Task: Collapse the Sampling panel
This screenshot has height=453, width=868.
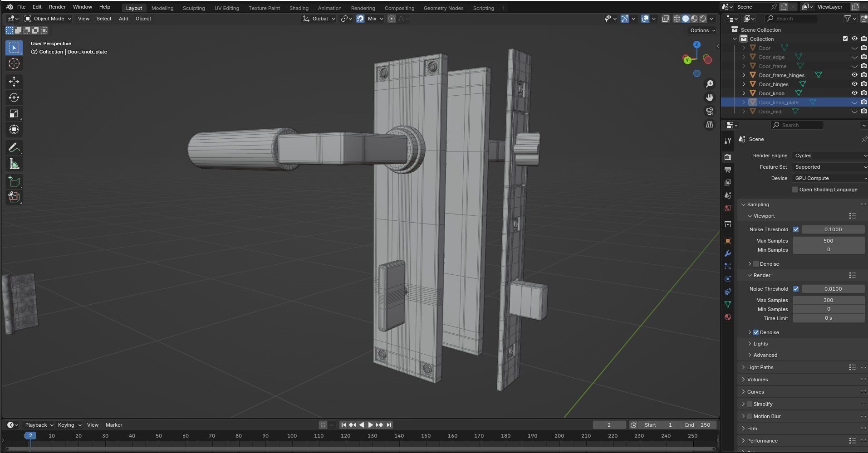Action: coord(758,205)
